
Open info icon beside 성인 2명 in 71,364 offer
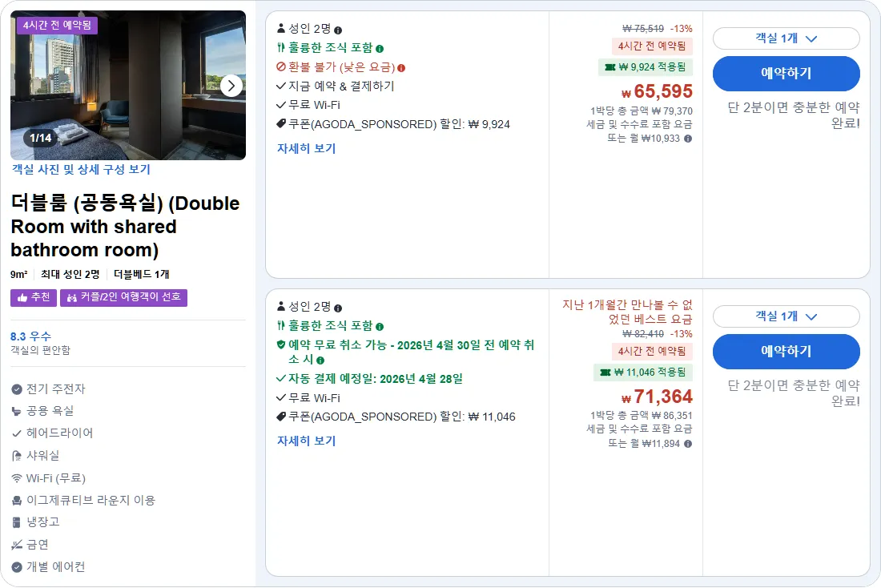(338, 308)
